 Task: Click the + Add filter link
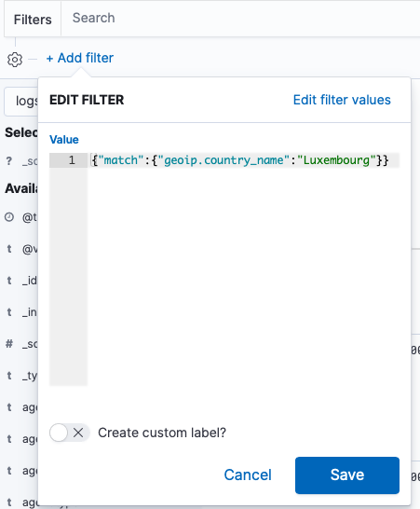coord(80,58)
